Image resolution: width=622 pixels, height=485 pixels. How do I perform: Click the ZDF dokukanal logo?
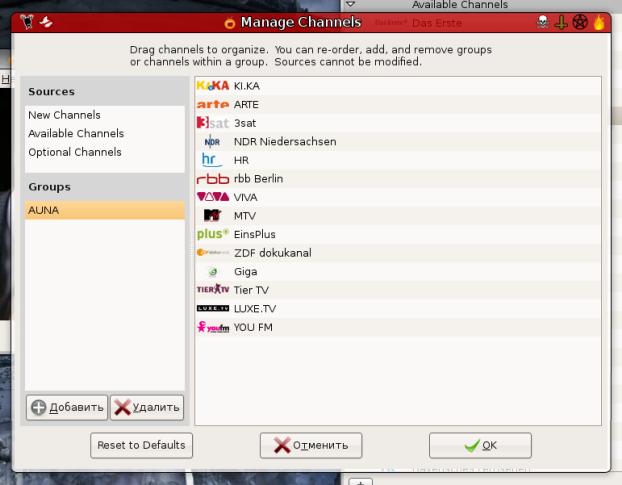213,253
